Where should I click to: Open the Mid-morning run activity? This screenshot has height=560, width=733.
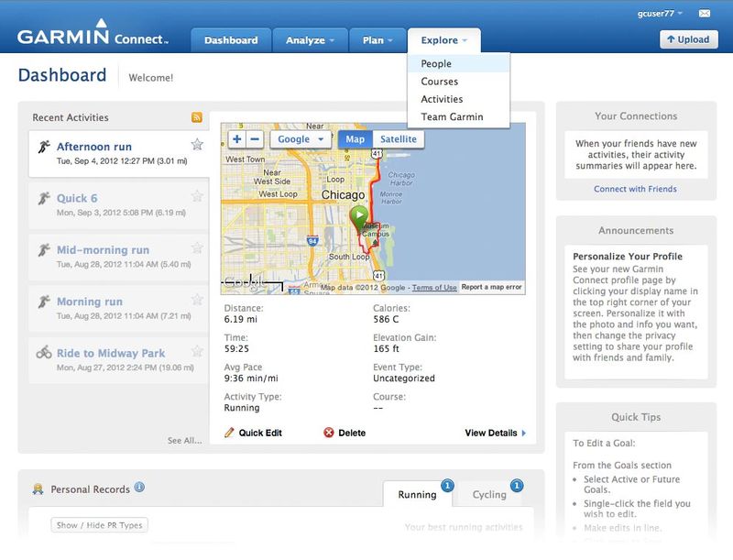point(119,258)
